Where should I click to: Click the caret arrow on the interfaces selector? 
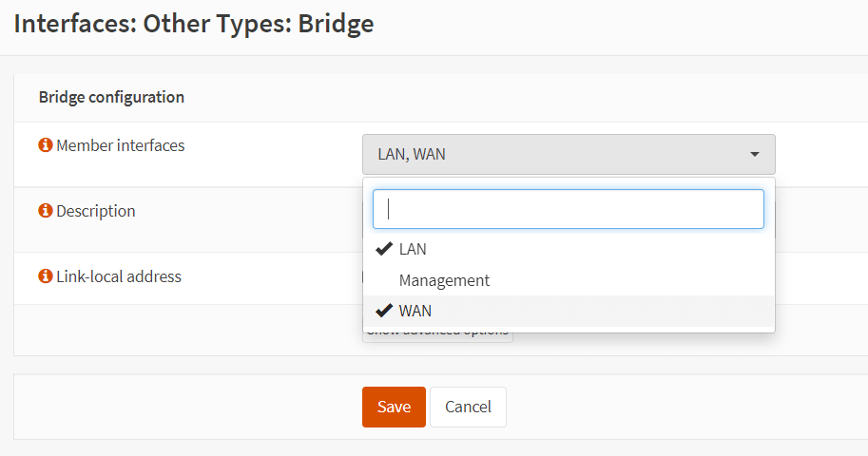755,155
